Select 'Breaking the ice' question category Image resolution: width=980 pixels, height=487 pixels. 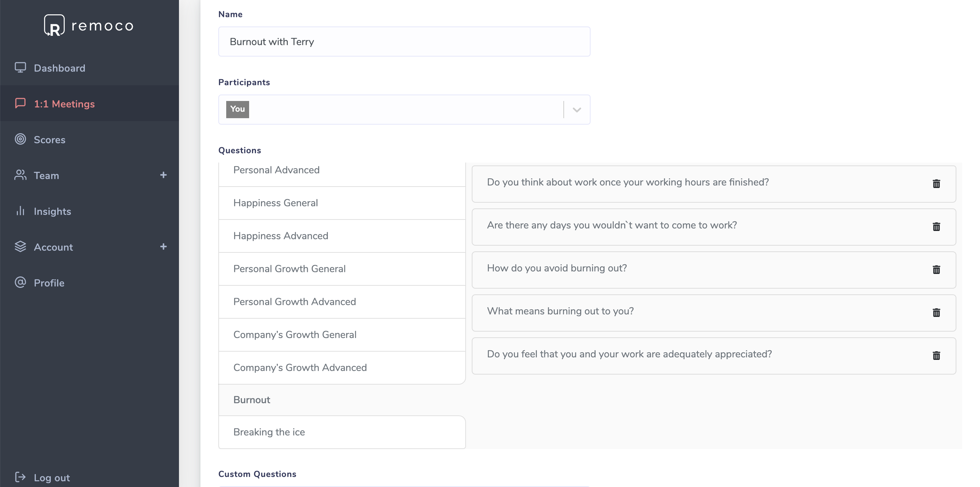[269, 432]
